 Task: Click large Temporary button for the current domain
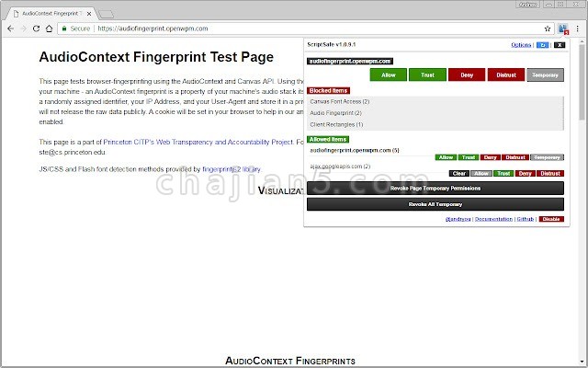[545, 75]
